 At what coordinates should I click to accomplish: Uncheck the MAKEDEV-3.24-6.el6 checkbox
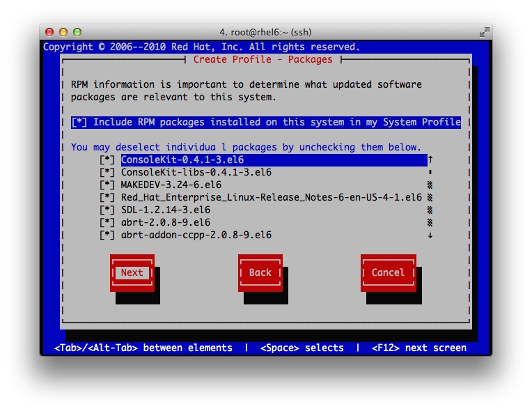tap(107, 185)
